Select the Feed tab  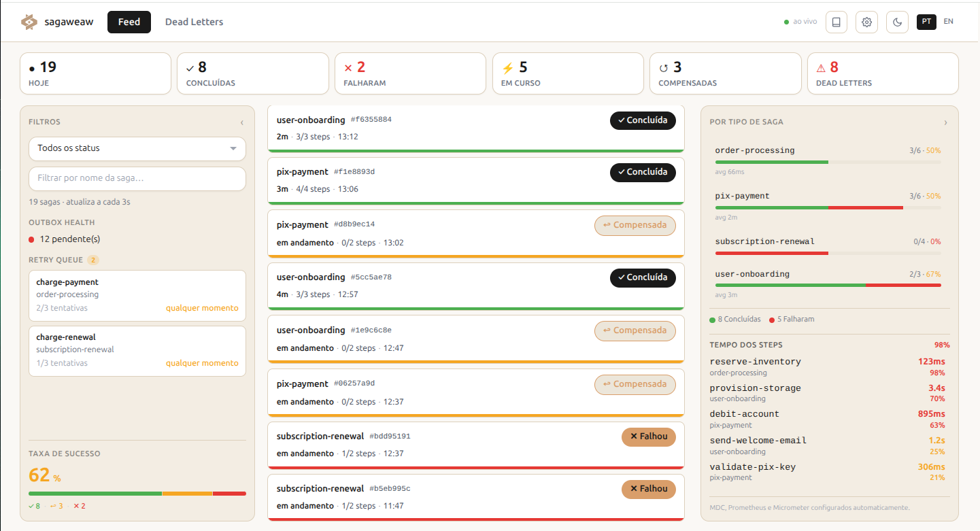click(129, 22)
